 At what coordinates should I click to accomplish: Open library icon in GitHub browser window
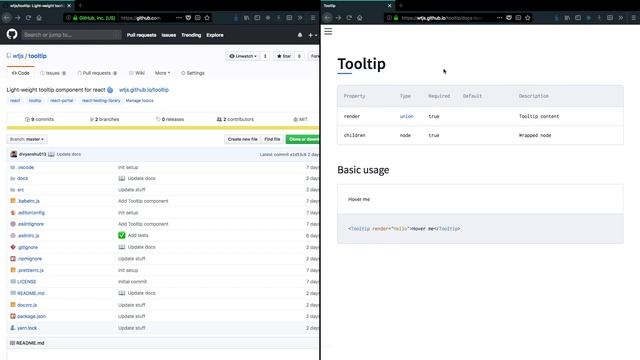(247, 18)
